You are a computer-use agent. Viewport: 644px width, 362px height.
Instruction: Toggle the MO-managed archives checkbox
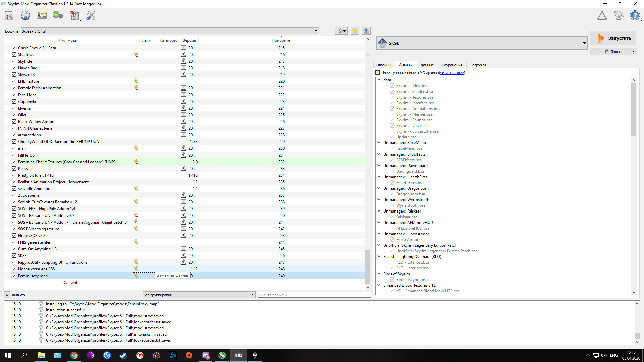click(x=378, y=73)
